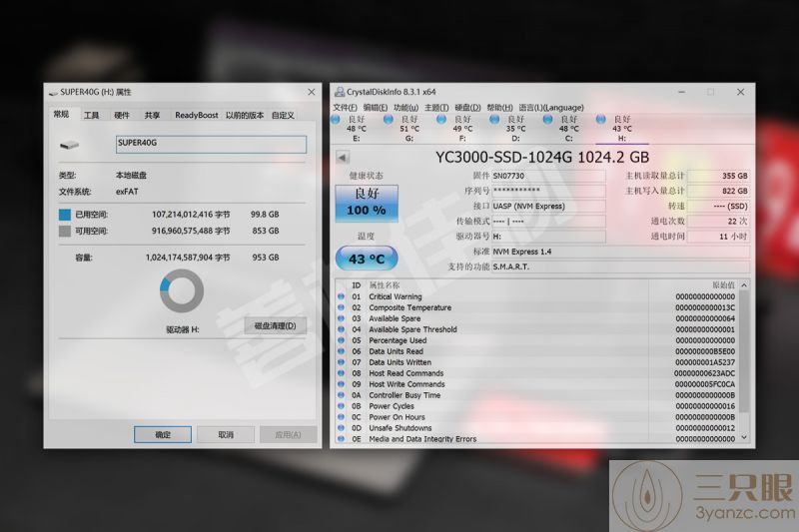This screenshot has height=532, width=799.
Task: Open the 主题(T) menu
Action: 436,108
